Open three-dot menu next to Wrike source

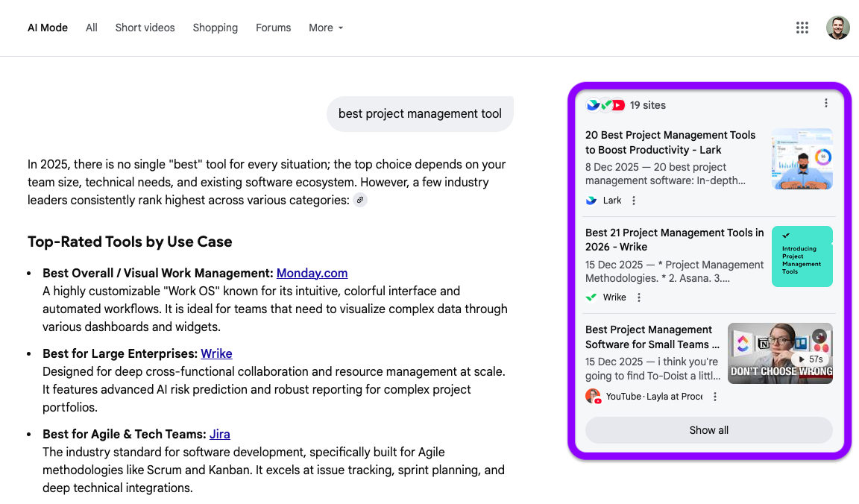click(639, 297)
